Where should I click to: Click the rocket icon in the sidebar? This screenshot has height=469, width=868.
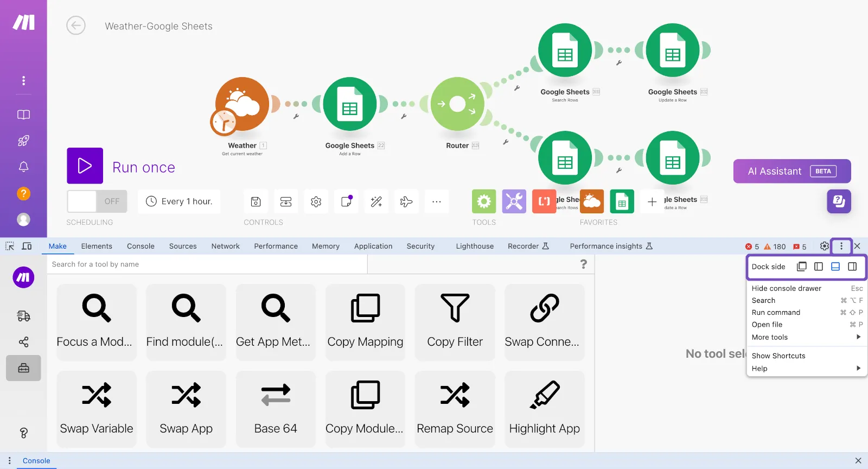tap(23, 141)
